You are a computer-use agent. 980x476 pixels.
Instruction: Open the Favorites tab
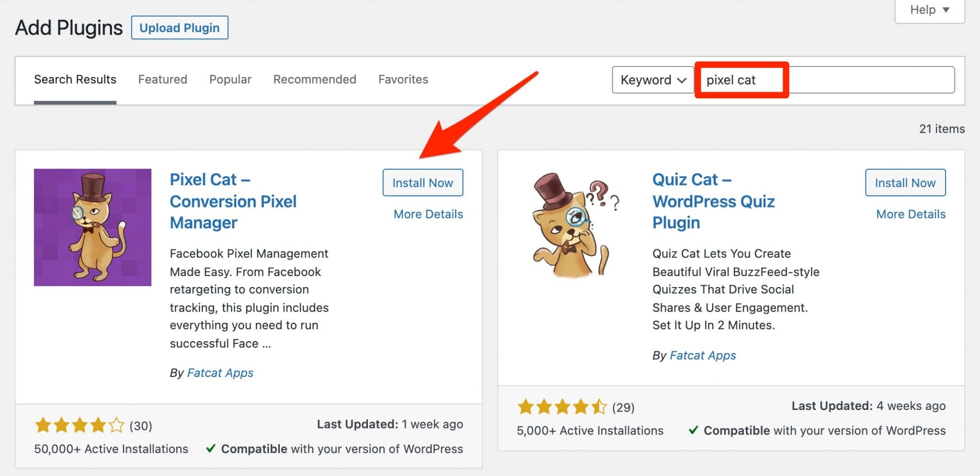[403, 79]
